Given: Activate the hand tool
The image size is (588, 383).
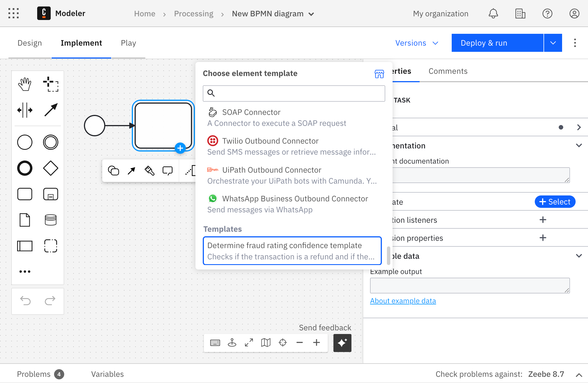Looking at the screenshot, I should [25, 84].
